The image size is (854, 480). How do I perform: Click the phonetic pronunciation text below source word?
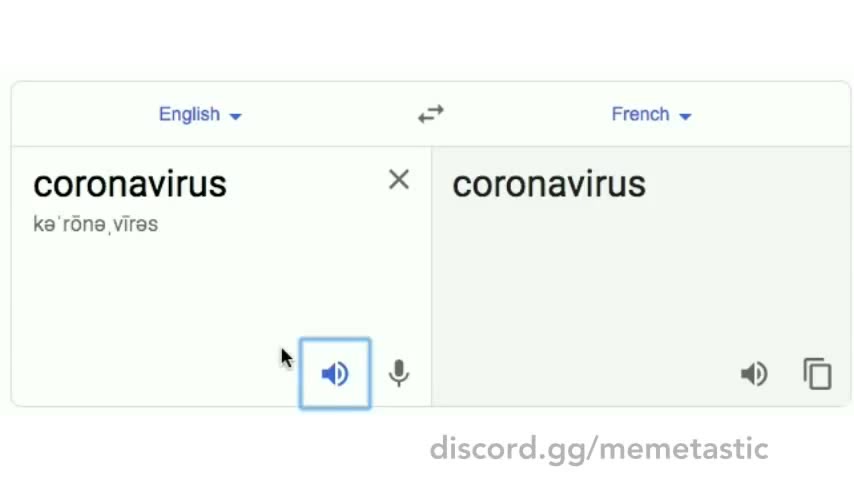(95, 224)
